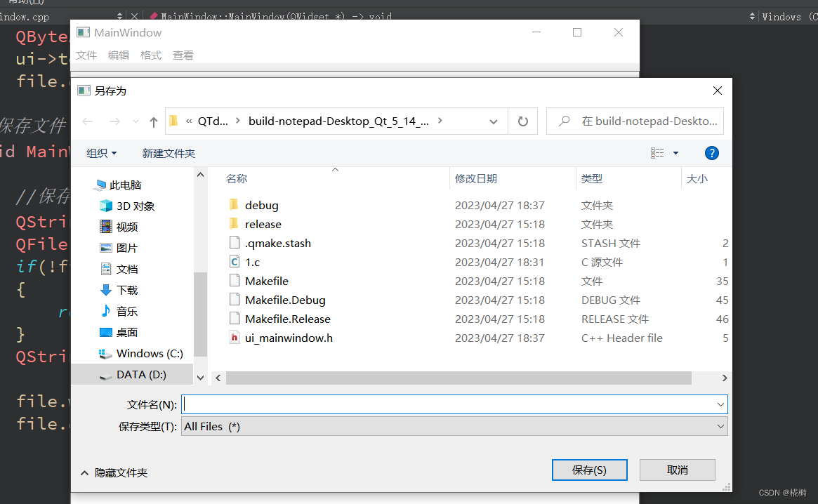The width and height of the screenshot is (818, 504).
Task: Navigate back using the back arrow
Action: (x=87, y=121)
